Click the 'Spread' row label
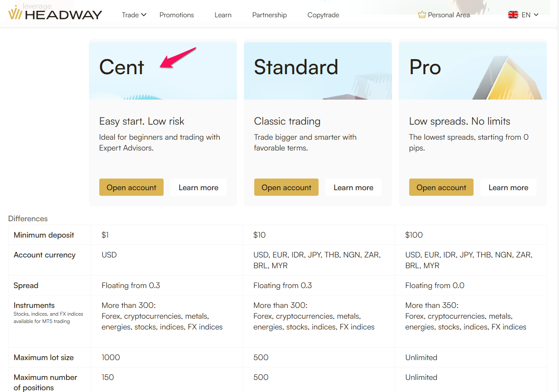559x392 pixels. [26, 285]
